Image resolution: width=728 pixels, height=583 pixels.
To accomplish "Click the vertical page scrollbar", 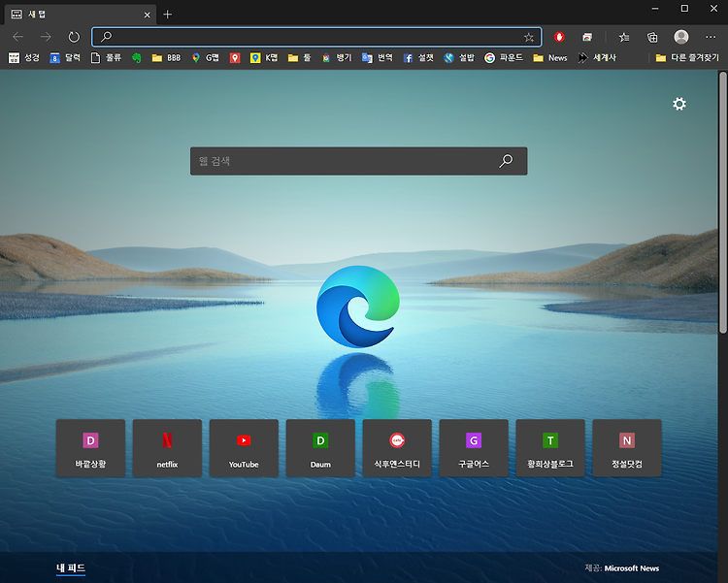I will pyautogui.click(x=723, y=202).
